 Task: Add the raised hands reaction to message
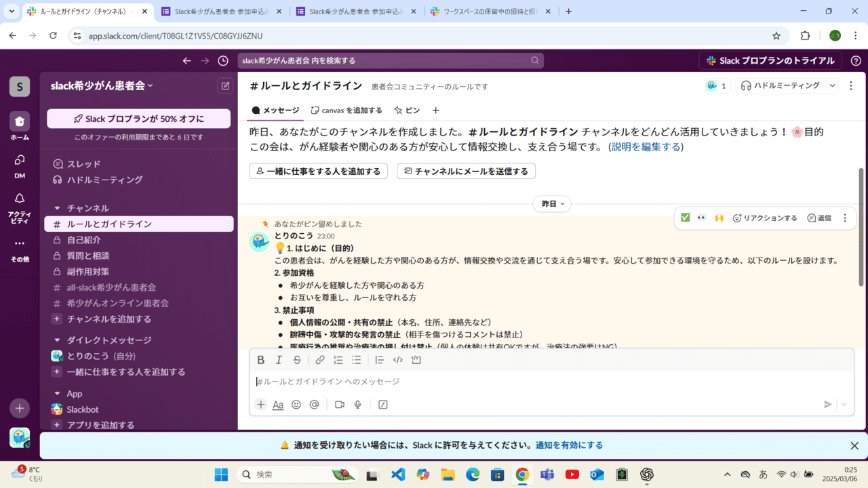click(x=719, y=218)
